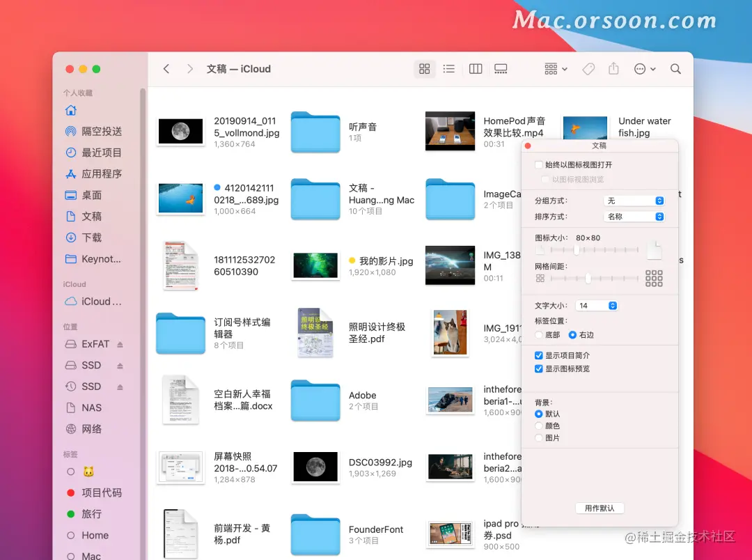Open 下载 in the sidebar

(x=84, y=237)
